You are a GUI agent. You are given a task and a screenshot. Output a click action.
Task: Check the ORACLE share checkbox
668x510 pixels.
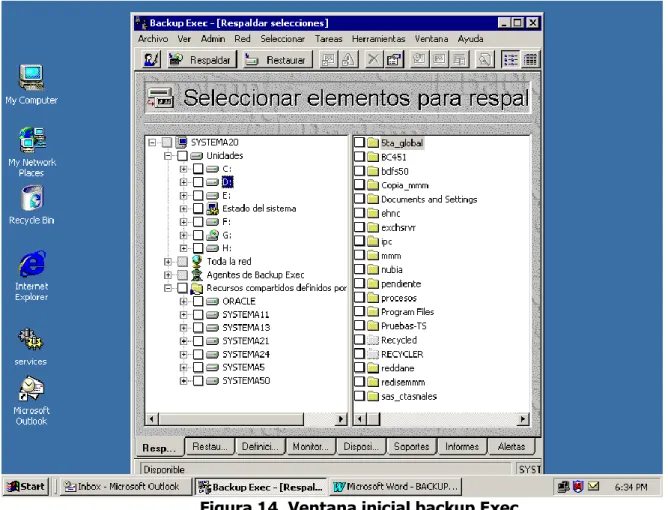(x=198, y=301)
